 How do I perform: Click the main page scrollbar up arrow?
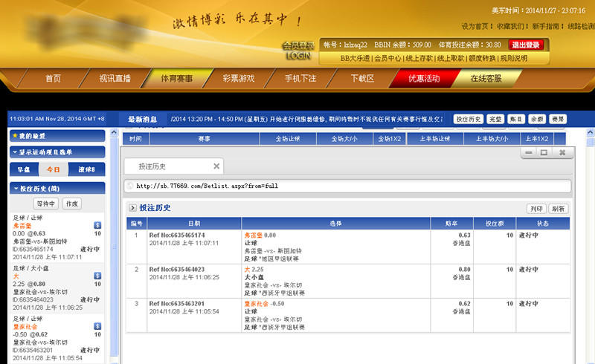point(590,133)
